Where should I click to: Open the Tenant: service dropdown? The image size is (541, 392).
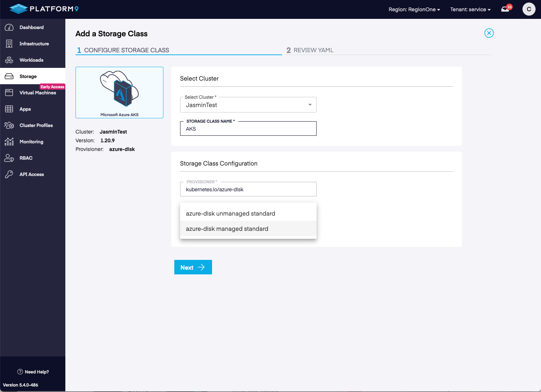(x=470, y=9)
